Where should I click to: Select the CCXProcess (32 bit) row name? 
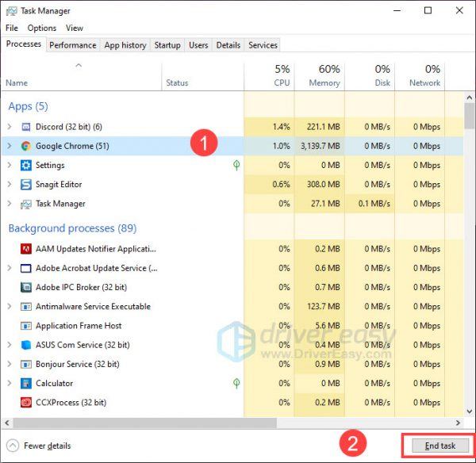point(71,403)
